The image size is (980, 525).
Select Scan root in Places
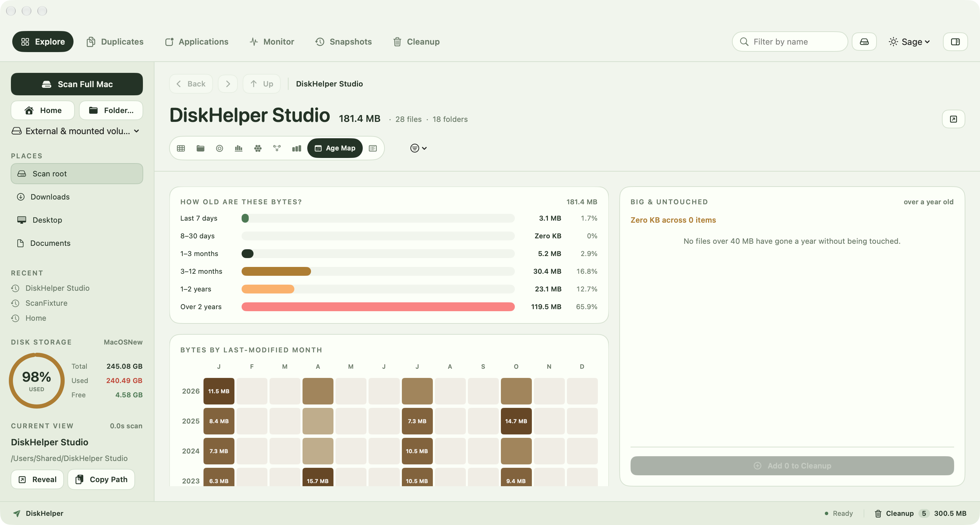[77, 174]
